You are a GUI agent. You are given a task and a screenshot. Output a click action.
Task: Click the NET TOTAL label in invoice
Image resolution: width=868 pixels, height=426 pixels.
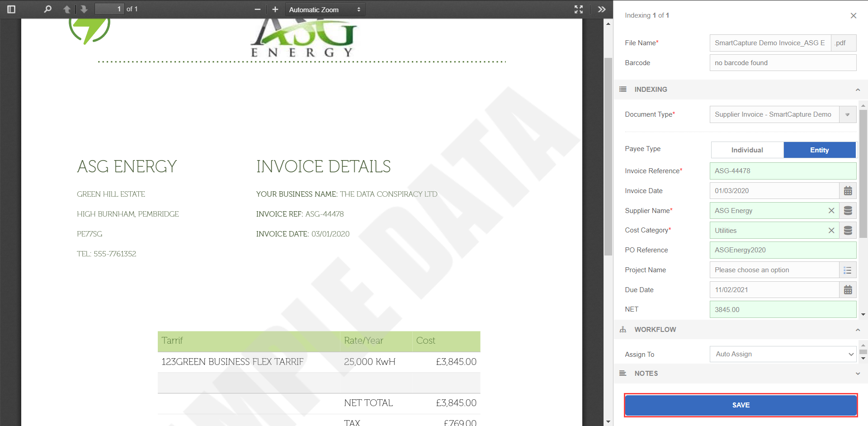tap(368, 403)
